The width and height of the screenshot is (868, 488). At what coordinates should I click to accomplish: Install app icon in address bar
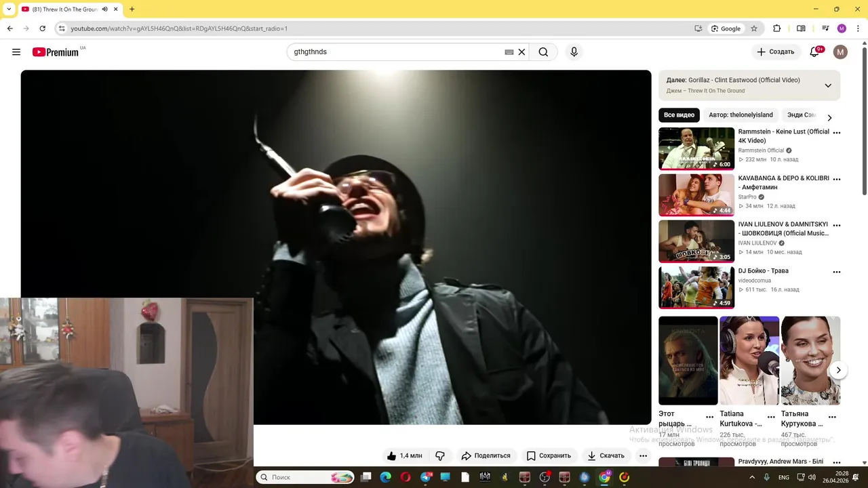click(698, 28)
